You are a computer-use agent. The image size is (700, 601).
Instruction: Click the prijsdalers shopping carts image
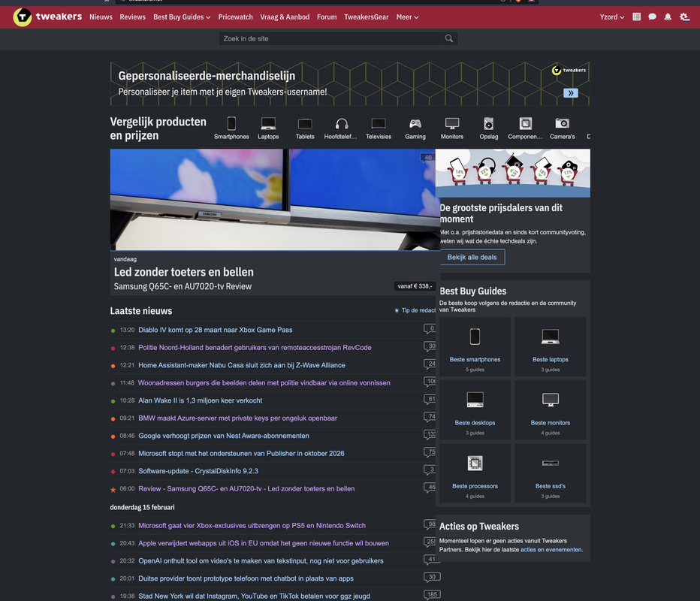(513, 173)
